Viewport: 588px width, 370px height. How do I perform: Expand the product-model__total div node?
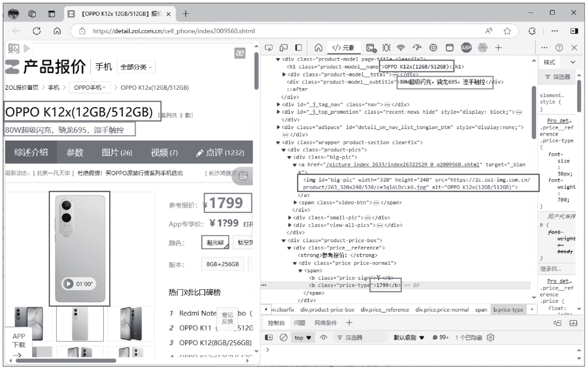tap(284, 74)
